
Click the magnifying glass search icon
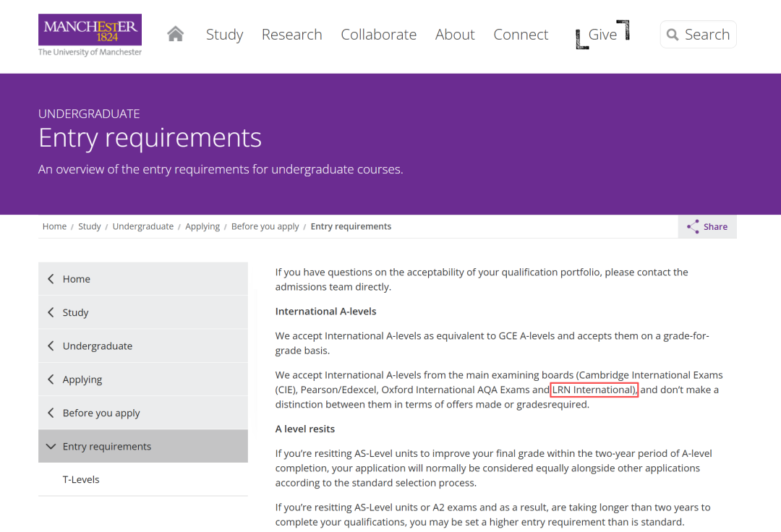tap(673, 35)
